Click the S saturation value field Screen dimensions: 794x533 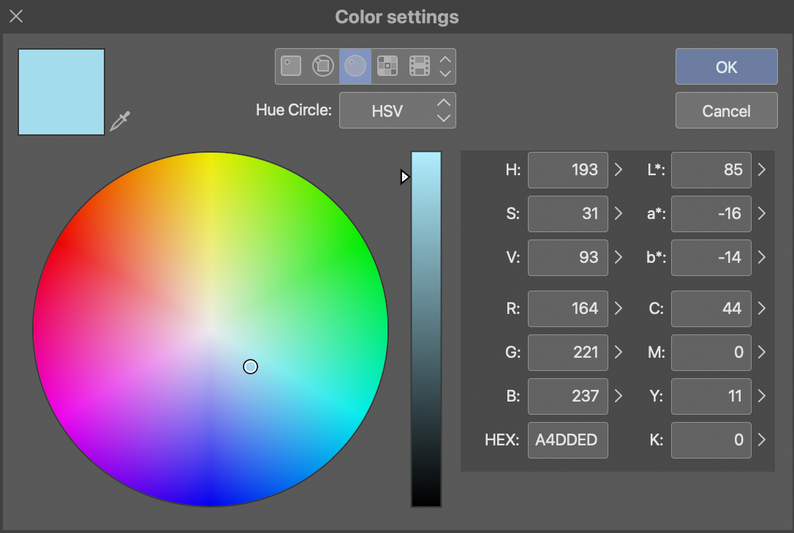(567, 213)
